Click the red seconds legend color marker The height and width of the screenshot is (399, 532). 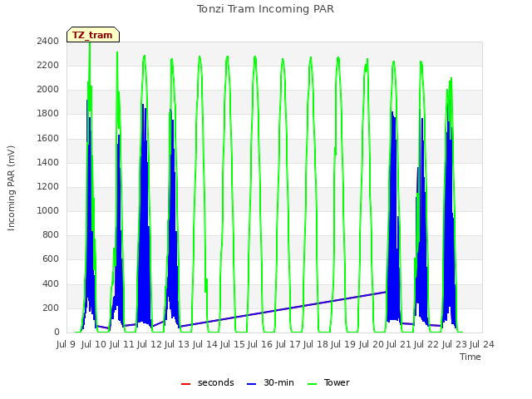185,384
